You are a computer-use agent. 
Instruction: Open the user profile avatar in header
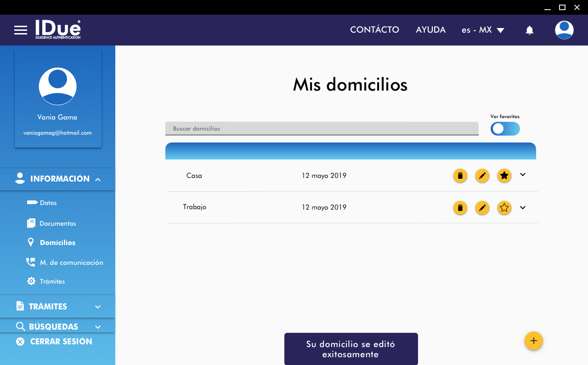[564, 30]
